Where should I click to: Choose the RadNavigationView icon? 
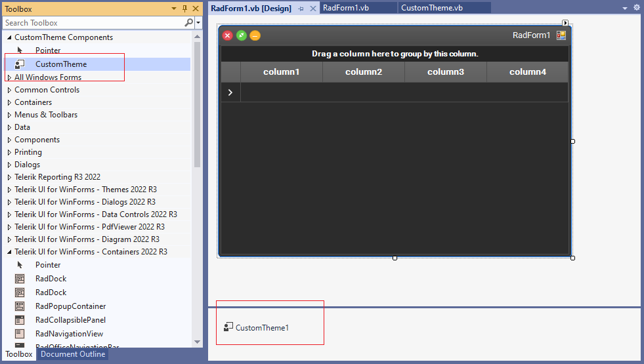[20, 334]
